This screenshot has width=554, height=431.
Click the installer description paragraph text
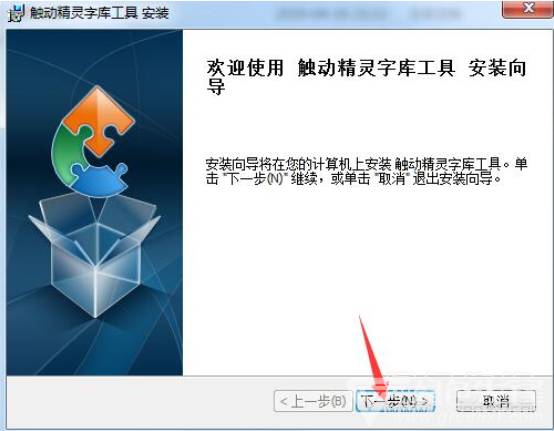[366, 171]
